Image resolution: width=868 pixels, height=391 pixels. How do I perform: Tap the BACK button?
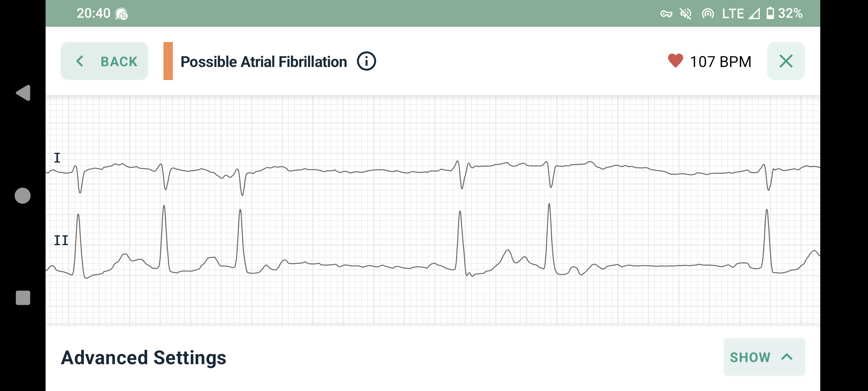(104, 61)
